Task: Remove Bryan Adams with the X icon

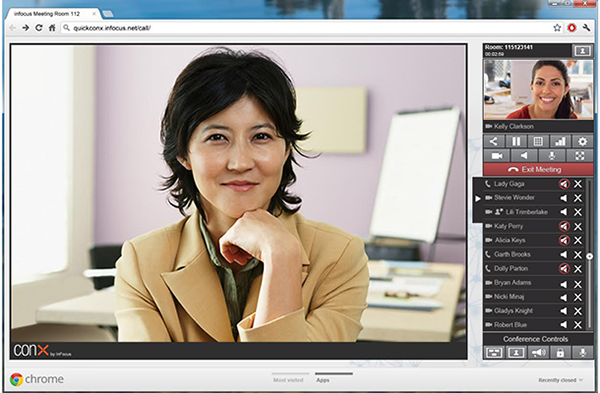Action: (x=578, y=284)
